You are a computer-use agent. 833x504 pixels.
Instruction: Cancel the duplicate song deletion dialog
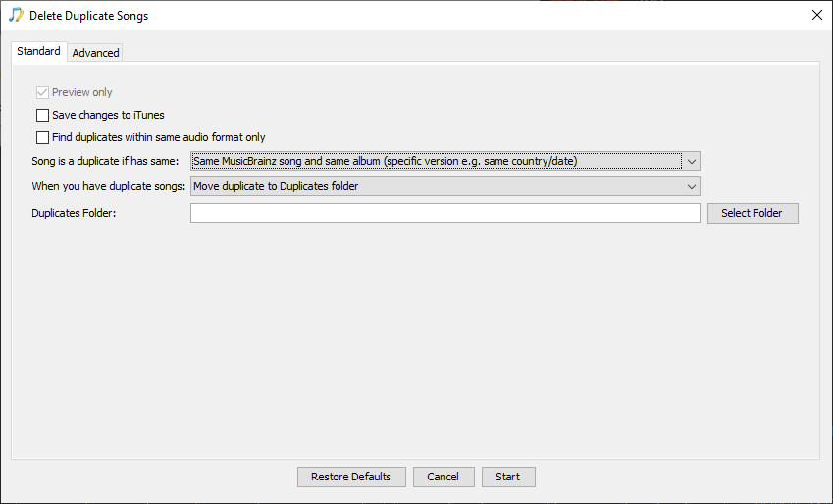443,477
